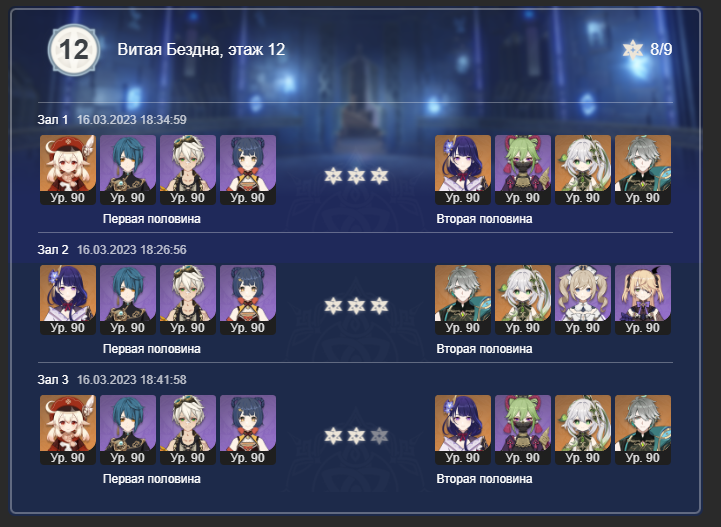Viewport: 721px width, 527px height.
Task: Click the greyed-out third star in Зал 3
Action: 379,435
